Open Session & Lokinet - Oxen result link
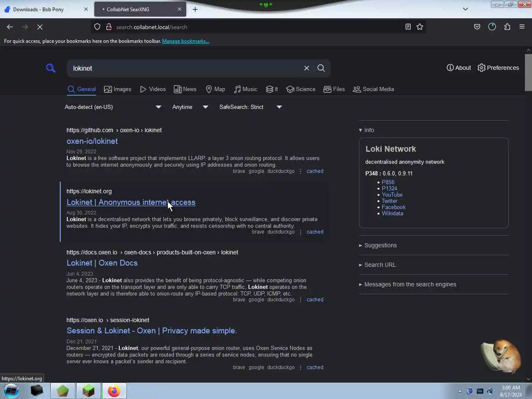This screenshot has width=532, height=399. coord(152,331)
